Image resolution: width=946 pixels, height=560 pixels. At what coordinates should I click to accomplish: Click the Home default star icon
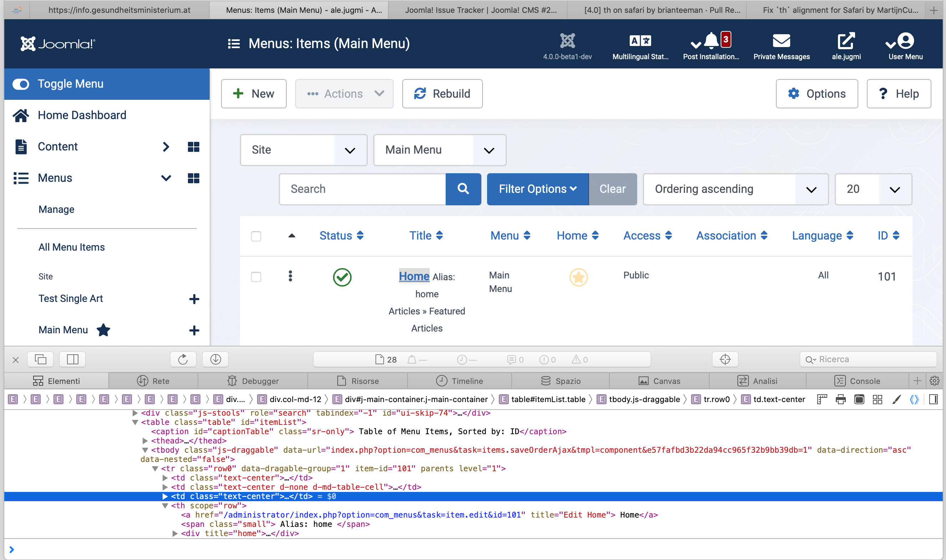[578, 277]
